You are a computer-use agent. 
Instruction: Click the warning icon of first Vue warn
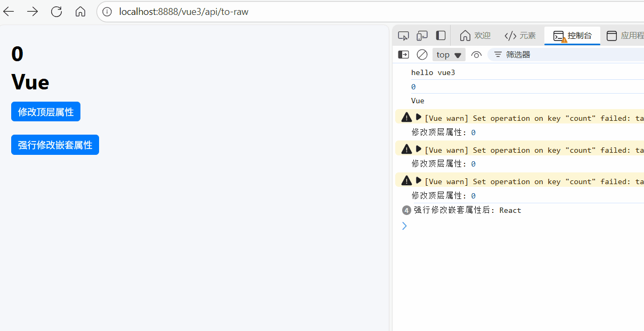point(406,117)
